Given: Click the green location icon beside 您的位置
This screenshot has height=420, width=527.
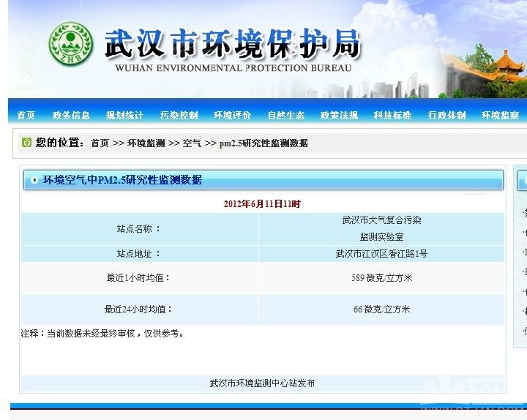Looking at the screenshot, I should [x=26, y=143].
